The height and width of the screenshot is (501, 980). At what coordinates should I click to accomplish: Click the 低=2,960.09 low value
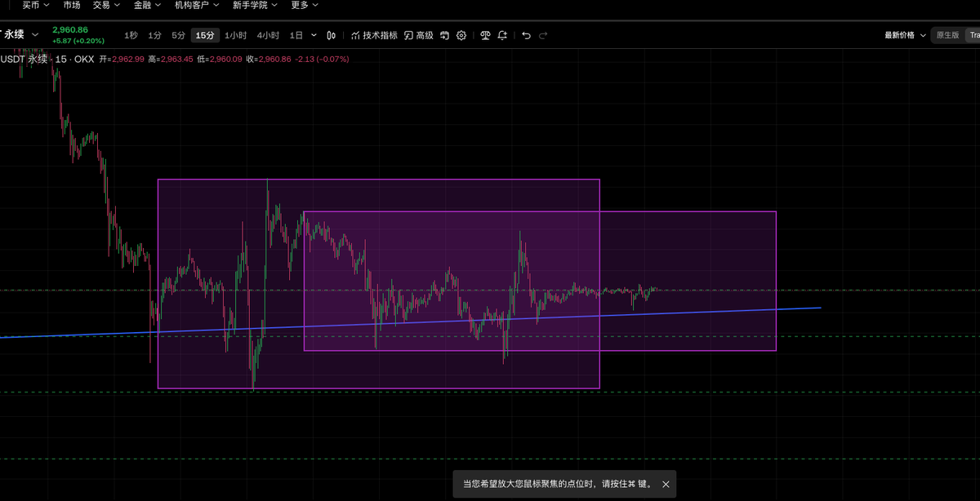point(220,59)
